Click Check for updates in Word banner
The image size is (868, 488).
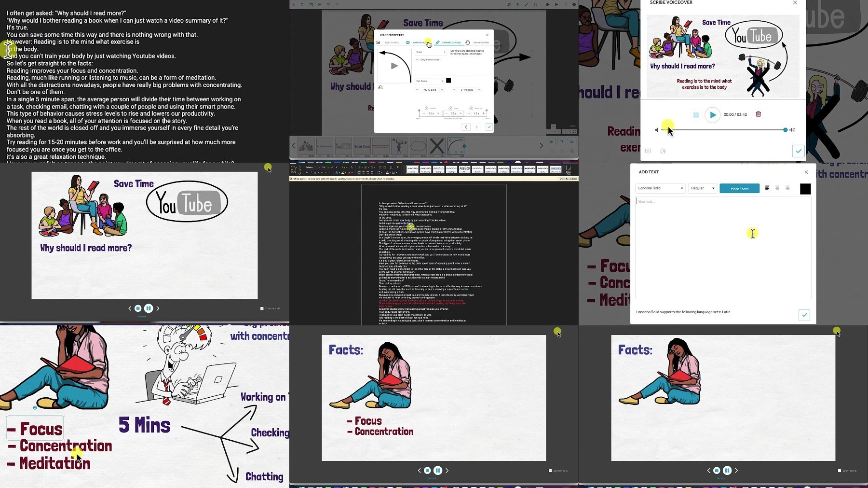click(x=568, y=179)
